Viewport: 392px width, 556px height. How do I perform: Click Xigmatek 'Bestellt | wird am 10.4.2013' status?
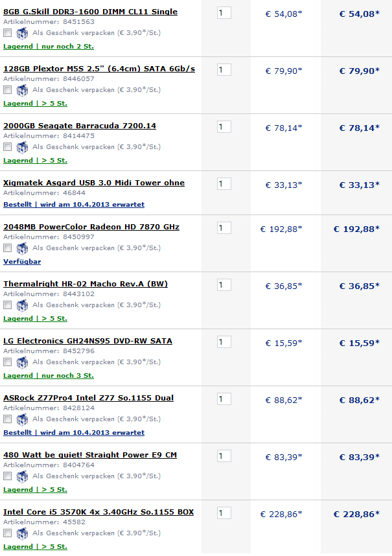click(x=74, y=205)
